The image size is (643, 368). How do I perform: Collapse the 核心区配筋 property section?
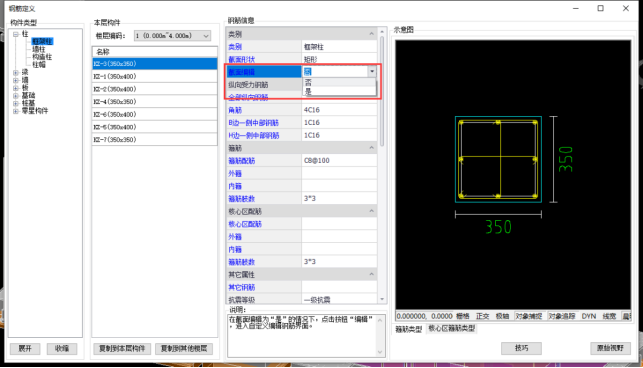pos(372,211)
